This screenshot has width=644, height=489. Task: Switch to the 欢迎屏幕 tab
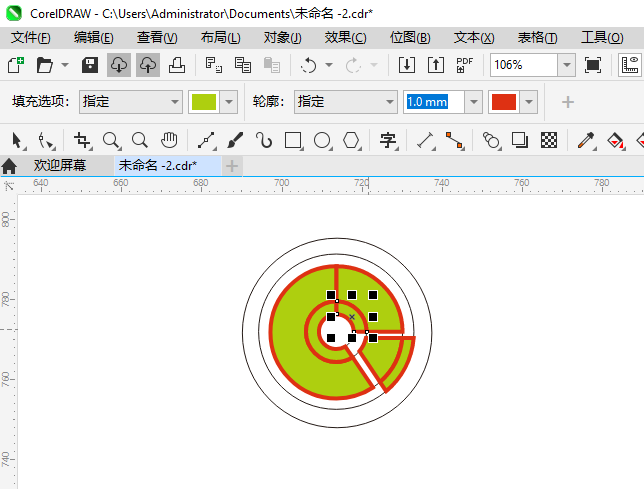click(60, 165)
